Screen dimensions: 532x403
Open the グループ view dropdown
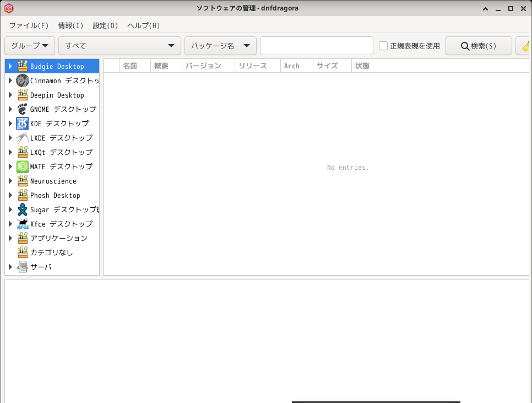[x=30, y=46]
